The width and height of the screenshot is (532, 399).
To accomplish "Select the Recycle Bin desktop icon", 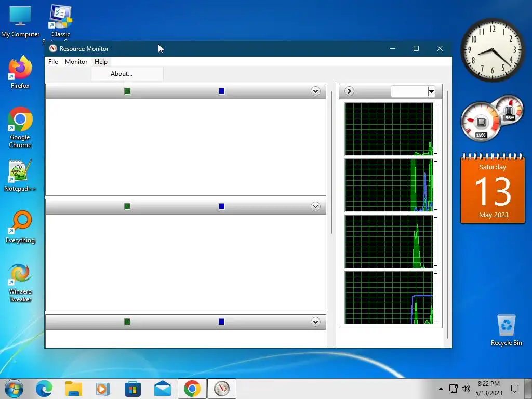I will point(506,330).
